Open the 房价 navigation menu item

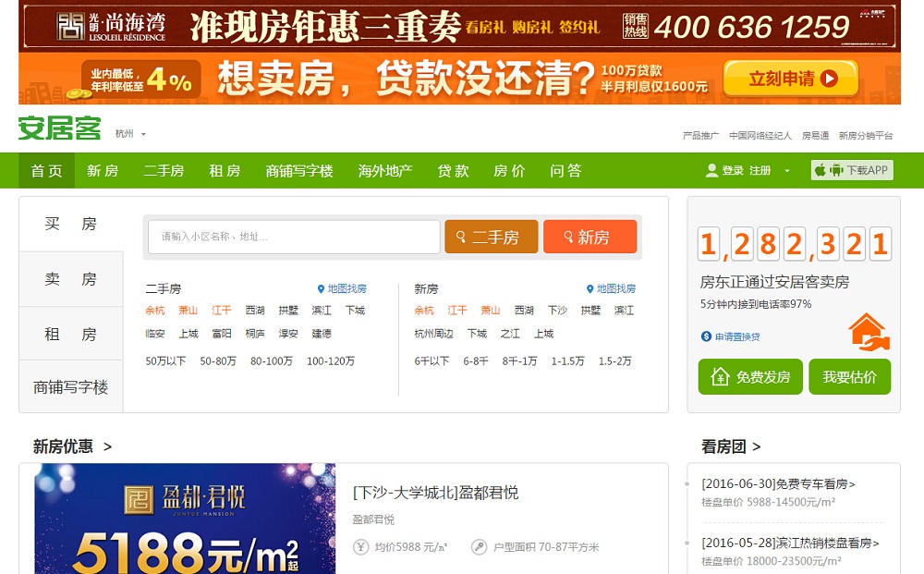pos(509,171)
